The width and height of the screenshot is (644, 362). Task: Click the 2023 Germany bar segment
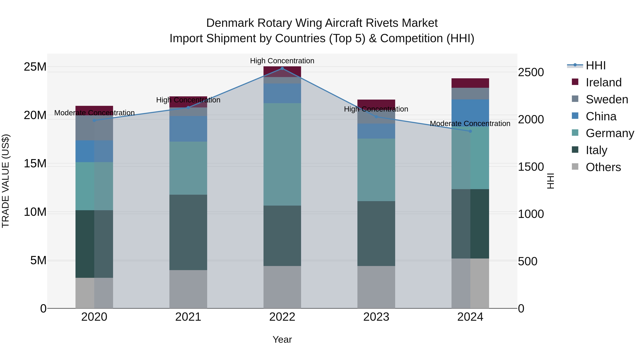tap(376, 170)
